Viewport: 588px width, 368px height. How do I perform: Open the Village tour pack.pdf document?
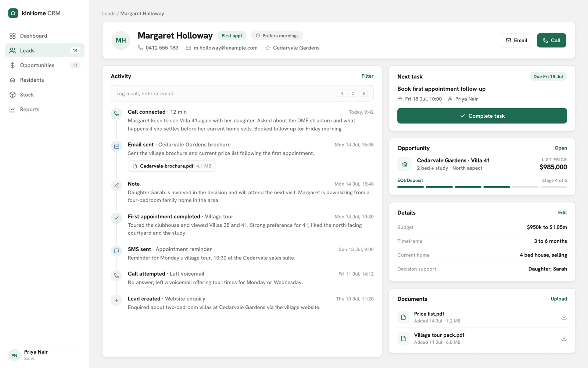(482, 339)
